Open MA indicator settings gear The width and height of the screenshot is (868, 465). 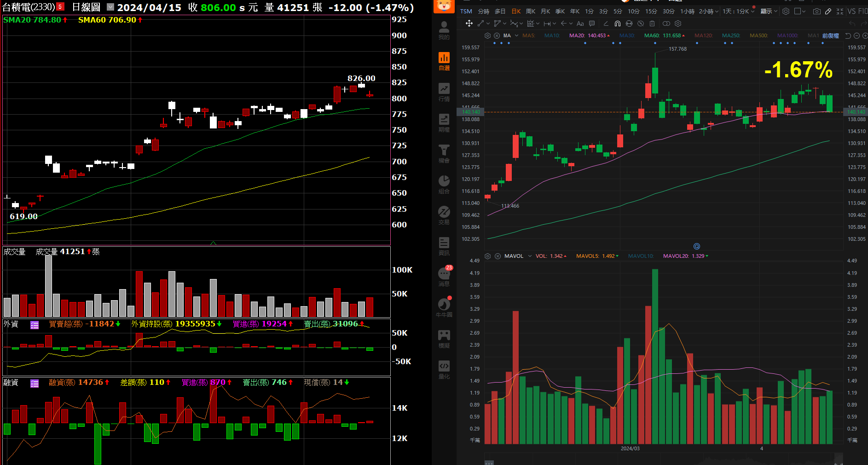tap(487, 35)
